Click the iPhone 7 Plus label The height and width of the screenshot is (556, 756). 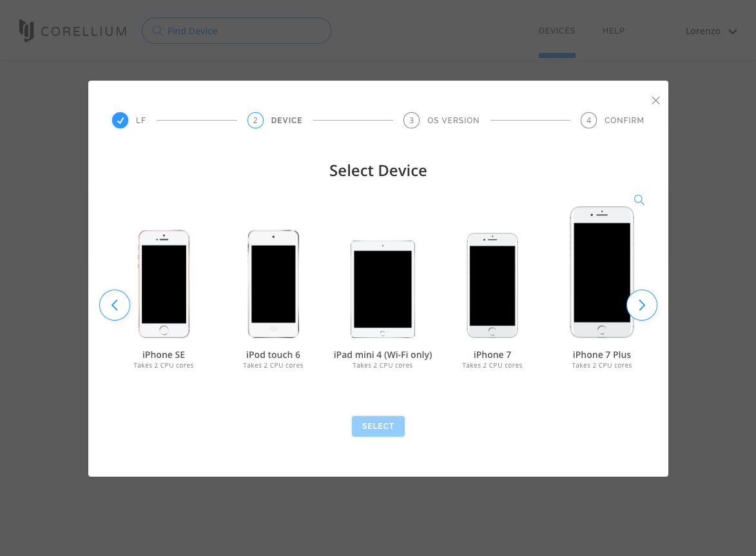pyautogui.click(x=602, y=355)
